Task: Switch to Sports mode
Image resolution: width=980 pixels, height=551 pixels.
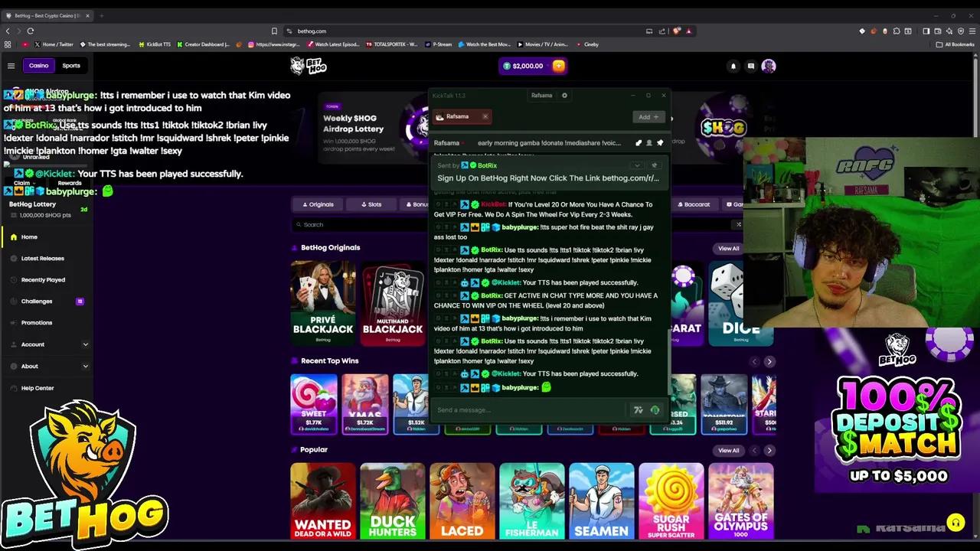Action: (71, 66)
